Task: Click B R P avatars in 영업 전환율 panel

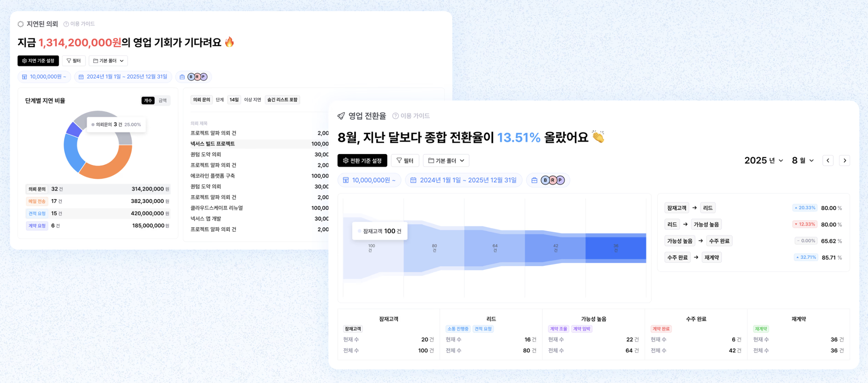Action: [x=552, y=180]
